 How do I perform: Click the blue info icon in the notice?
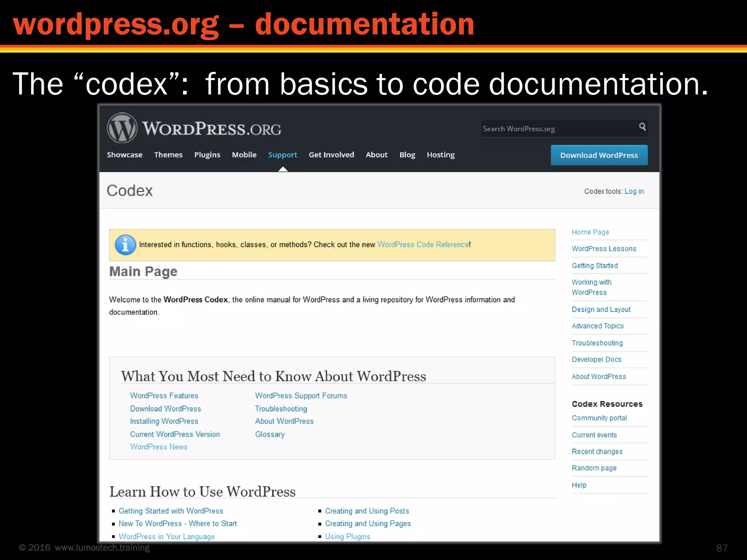point(125,245)
